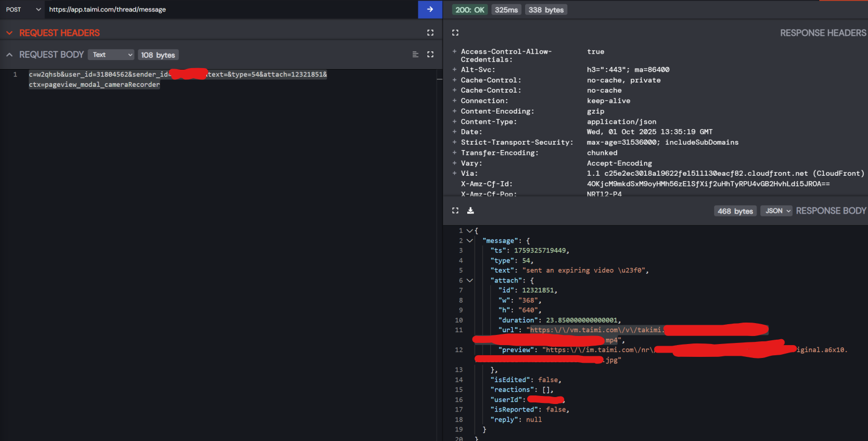Viewport: 868px width, 441px height.
Task: Expand the Connection header info
Action: (x=454, y=100)
